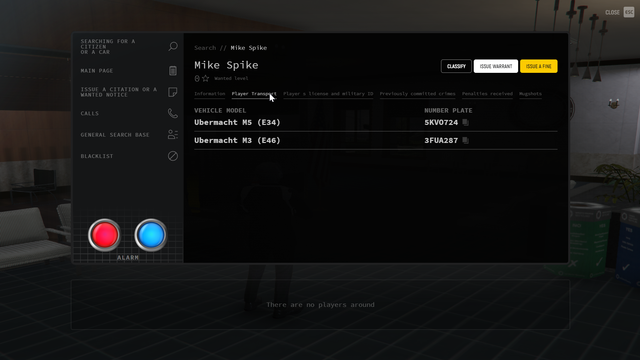Click the Vehicle Model column header

click(220, 111)
